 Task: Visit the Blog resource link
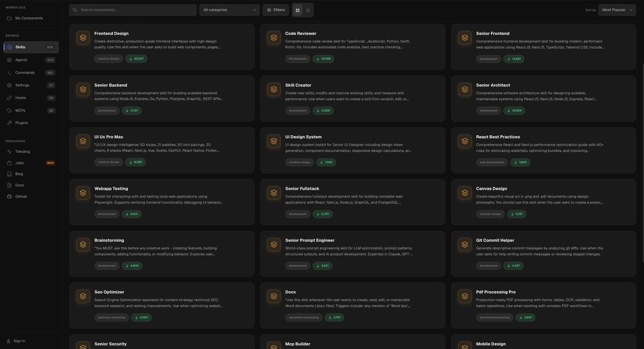coord(31,174)
